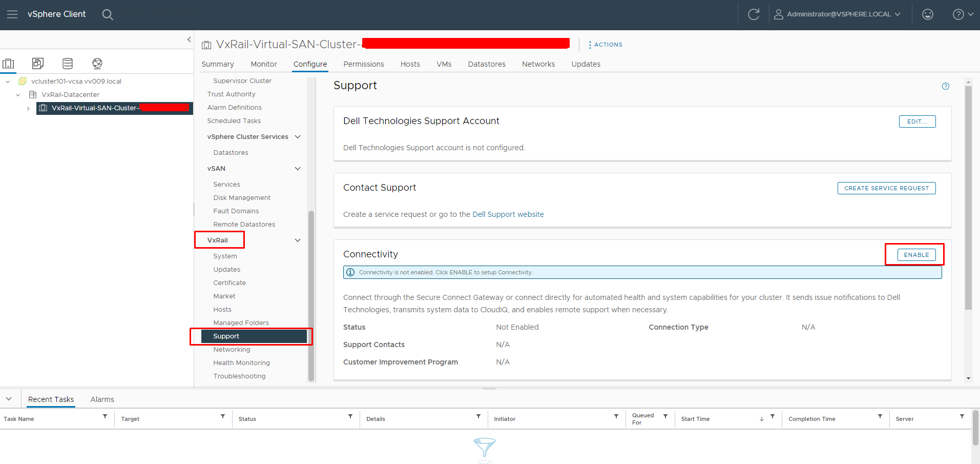The image size is (980, 464).
Task: Switch to Hosts and Clusters inventory view
Action: coord(9,64)
